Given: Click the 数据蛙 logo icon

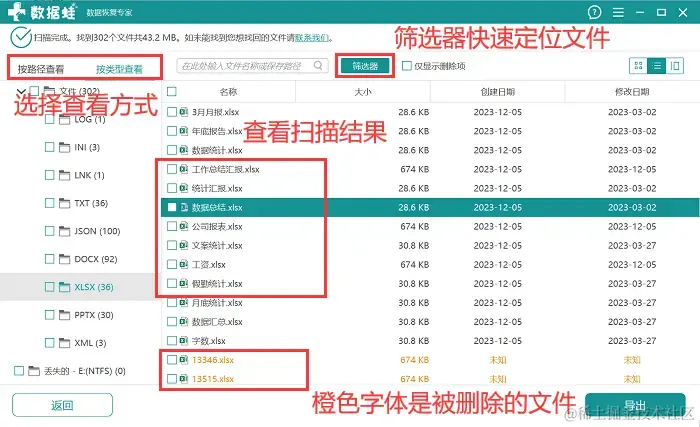Looking at the screenshot, I should click(x=16, y=12).
